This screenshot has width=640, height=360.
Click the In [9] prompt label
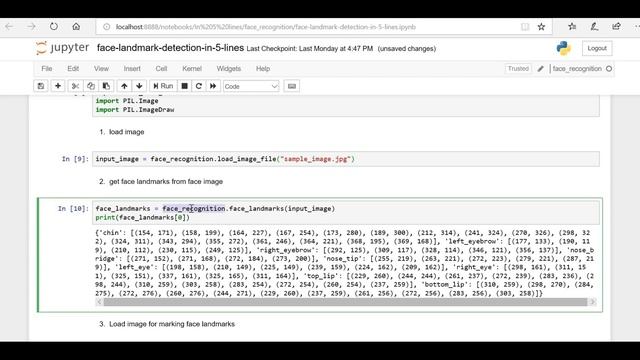point(75,159)
